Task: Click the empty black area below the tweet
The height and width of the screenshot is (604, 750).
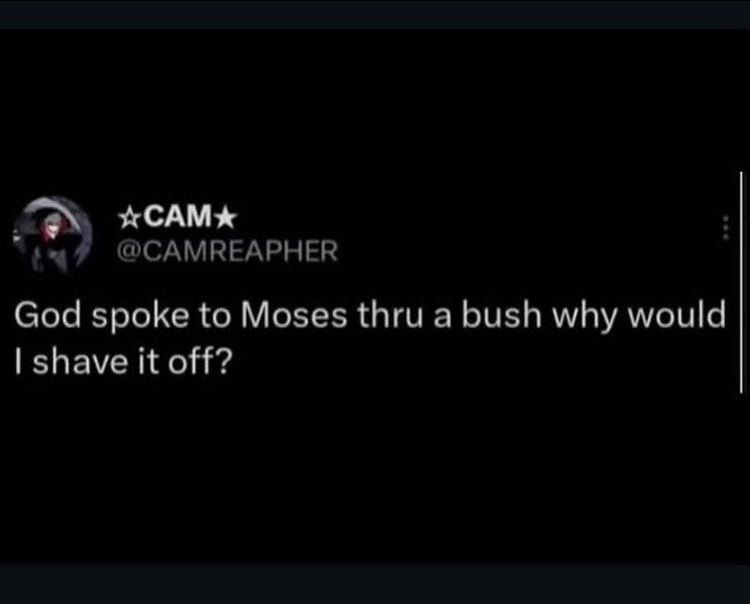Action: coord(375,470)
